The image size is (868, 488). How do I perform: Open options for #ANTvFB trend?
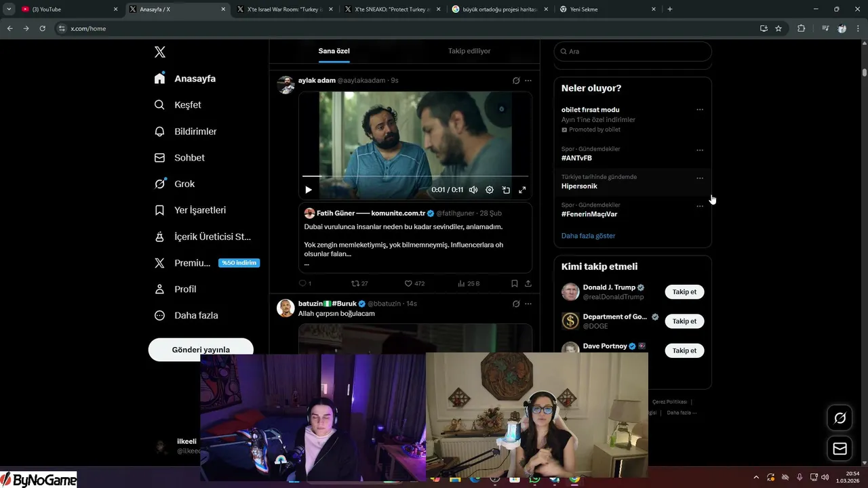click(700, 150)
